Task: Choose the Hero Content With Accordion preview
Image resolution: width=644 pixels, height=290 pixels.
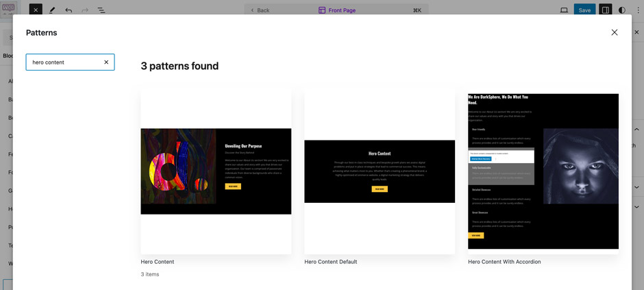Action: pos(543,171)
